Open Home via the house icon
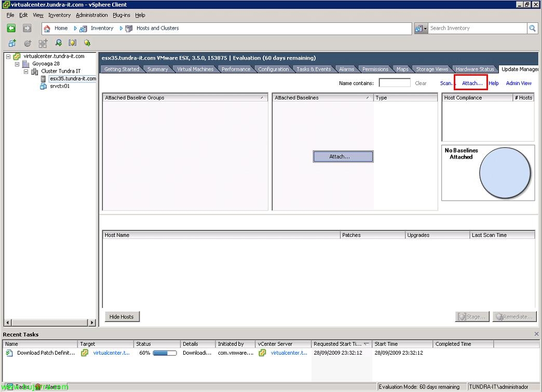The image size is (542, 392). [47, 29]
